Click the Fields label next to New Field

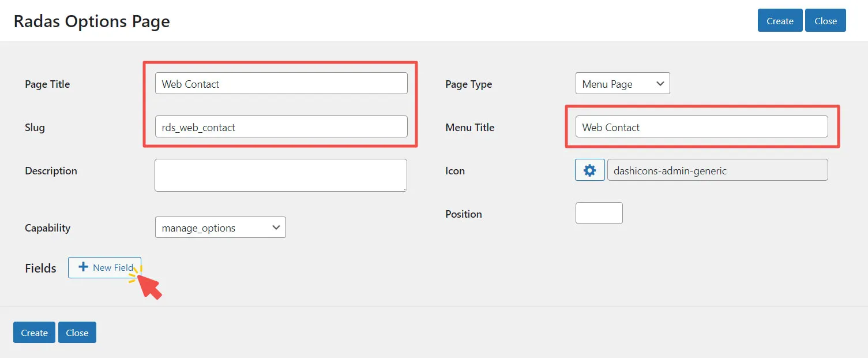click(x=40, y=267)
